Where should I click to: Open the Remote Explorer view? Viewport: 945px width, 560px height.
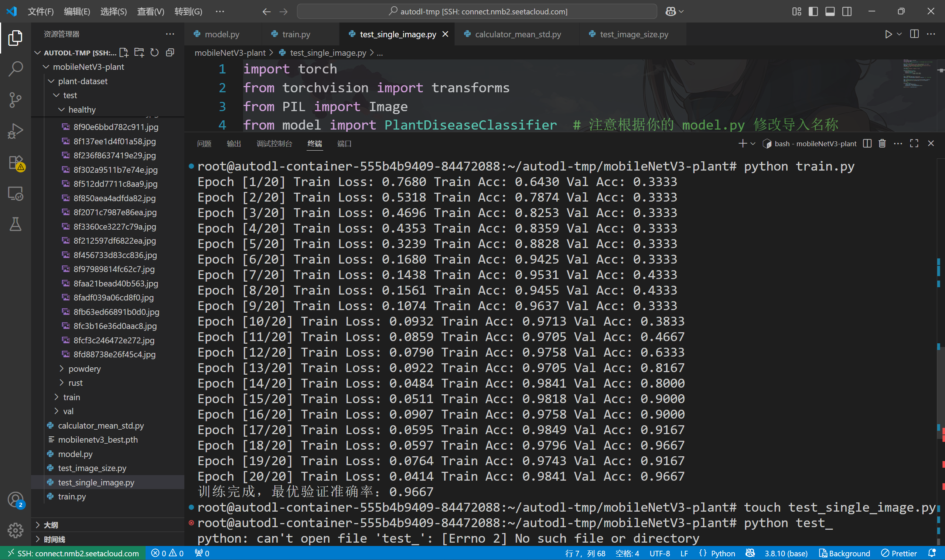coord(15,193)
